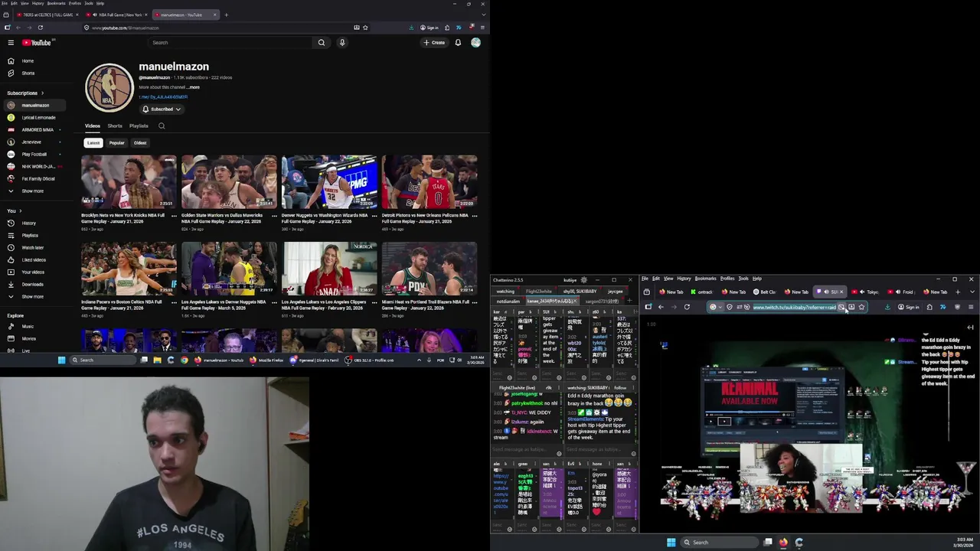
Task: Start voice search with the microphone icon
Action: (342, 43)
